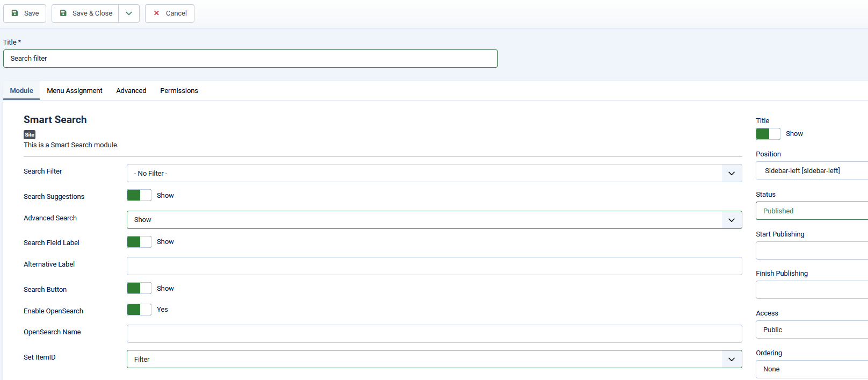Click the Title field containing Search filter
The height and width of the screenshot is (380, 868).
[x=250, y=59]
